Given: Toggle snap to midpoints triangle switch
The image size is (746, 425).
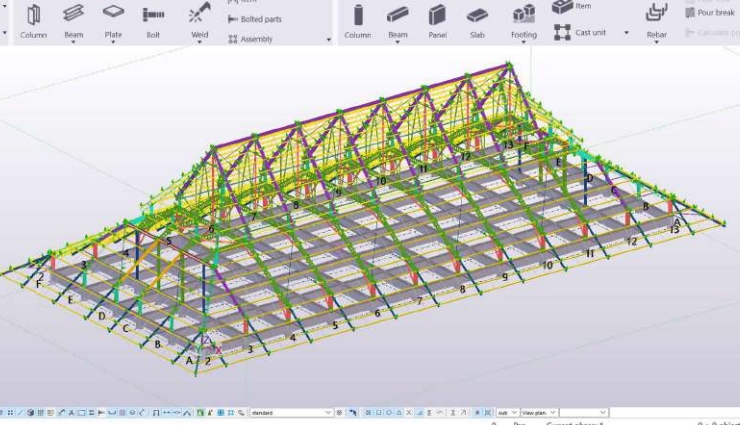Looking at the screenshot, I should pyautogui.click(x=400, y=413).
